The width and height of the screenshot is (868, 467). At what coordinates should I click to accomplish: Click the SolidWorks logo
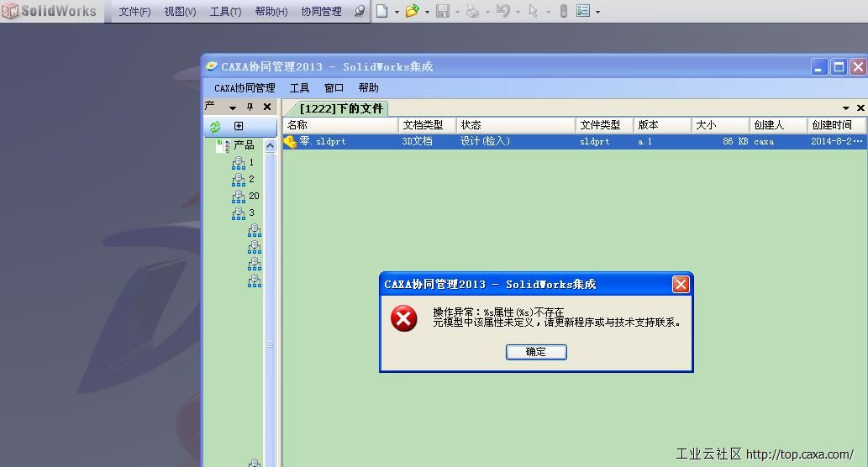coord(49,11)
